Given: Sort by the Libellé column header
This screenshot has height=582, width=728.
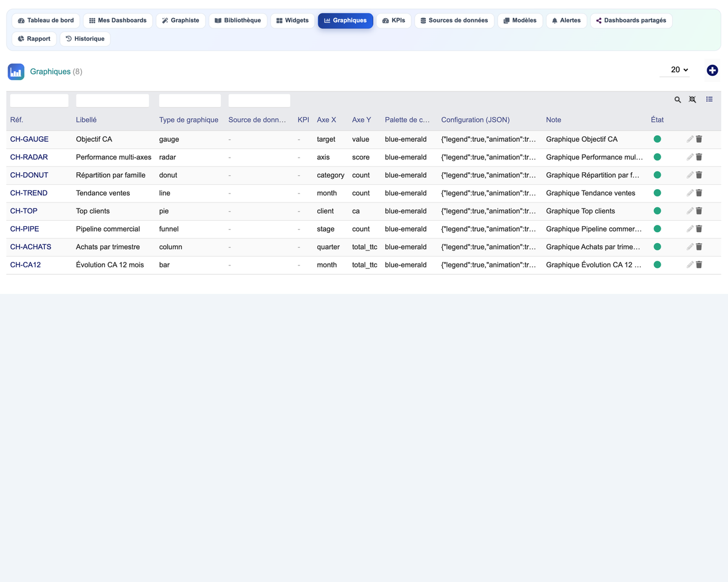Looking at the screenshot, I should 86,120.
